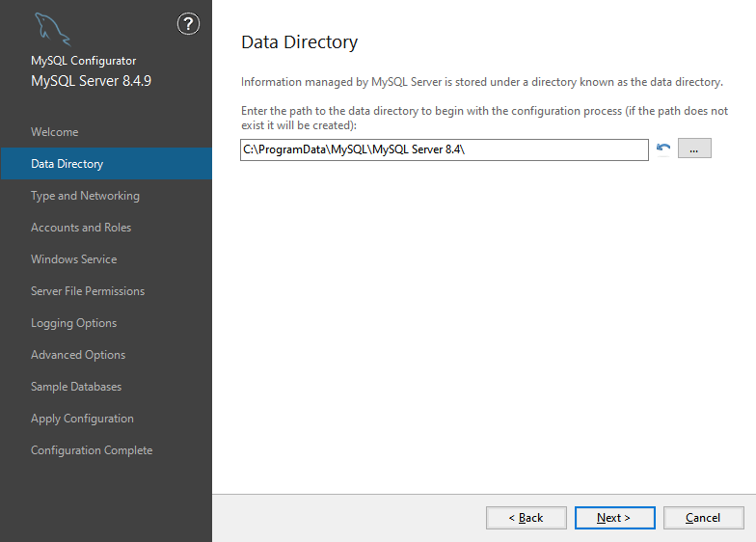The image size is (756, 542).
Task: Select Data Directory in the sidebar
Action: (67, 164)
